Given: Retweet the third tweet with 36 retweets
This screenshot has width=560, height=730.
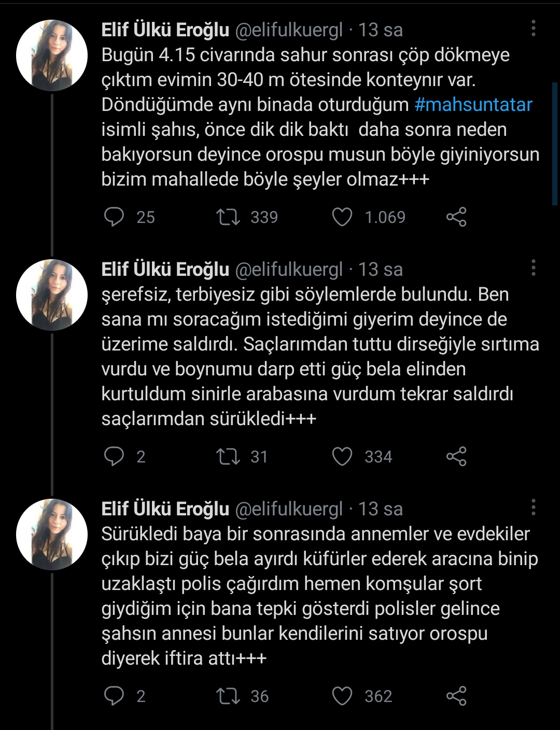Looking at the screenshot, I should pyautogui.click(x=228, y=696).
